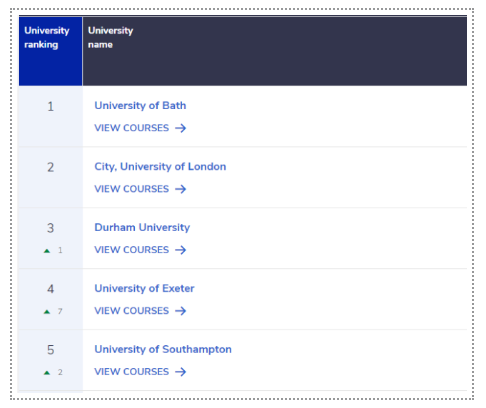Click the arrow icon in City, University of London row

tap(181, 189)
